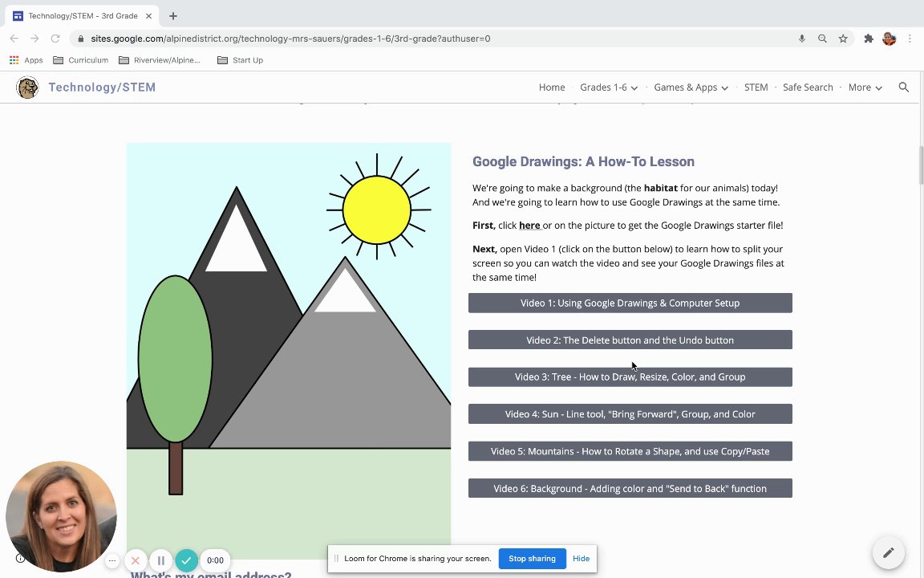Open the Apps grid shortcut
The height and width of the screenshot is (578, 924).
click(x=26, y=60)
